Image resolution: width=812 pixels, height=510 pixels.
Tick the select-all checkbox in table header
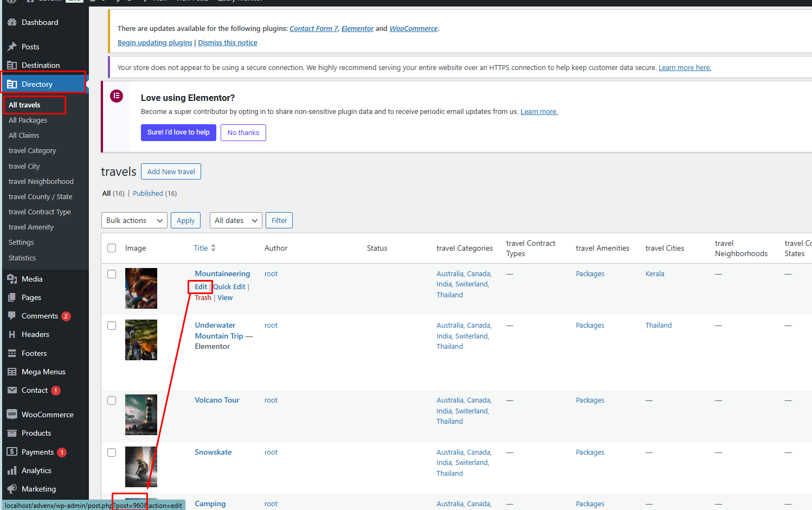(112, 248)
